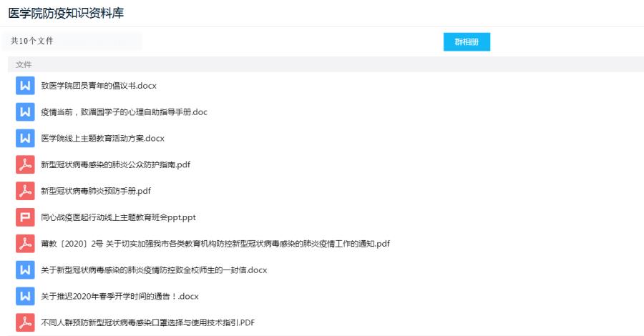Image resolution: width=644 pixels, height=336 pixels.
Task: Click the 医学院防疫知识资料库 title
Action: [x=66, y=13]
